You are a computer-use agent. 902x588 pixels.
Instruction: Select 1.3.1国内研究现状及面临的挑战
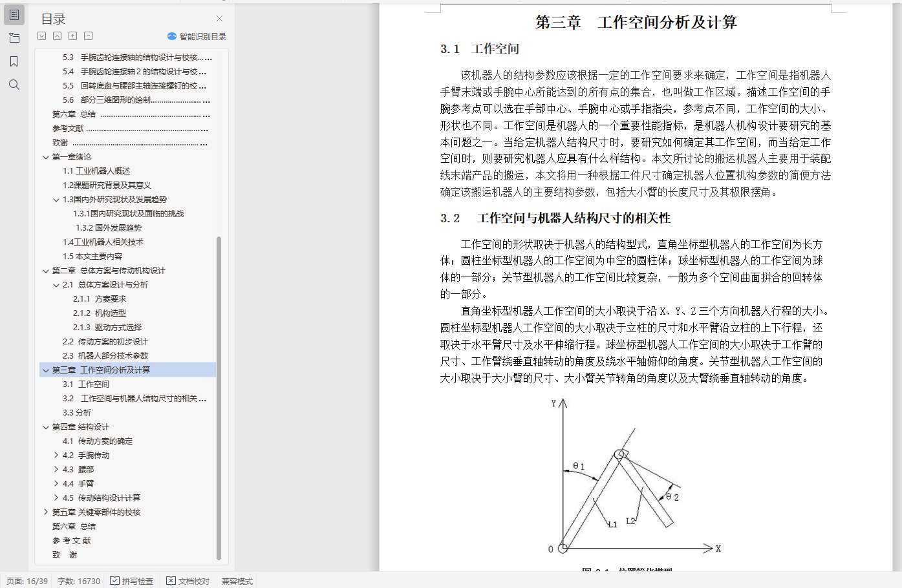(x=128, y=214)
